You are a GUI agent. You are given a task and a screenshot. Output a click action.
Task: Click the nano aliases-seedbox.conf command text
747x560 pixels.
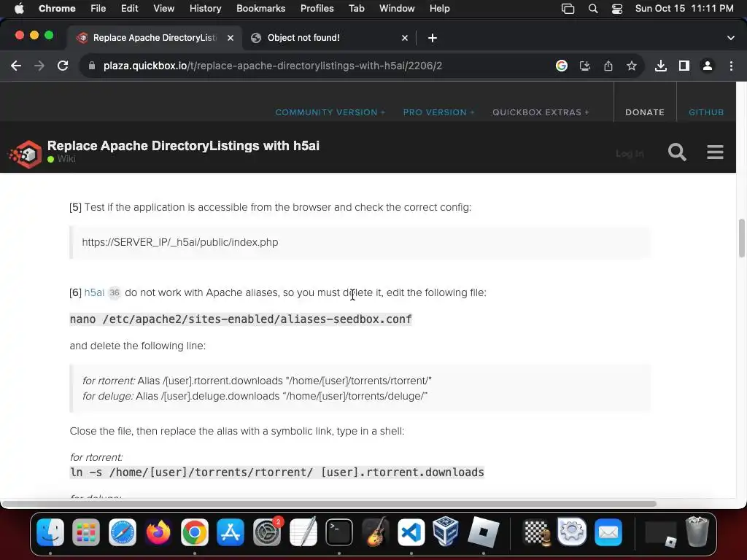pyautogui.click(x=241, y=319)
